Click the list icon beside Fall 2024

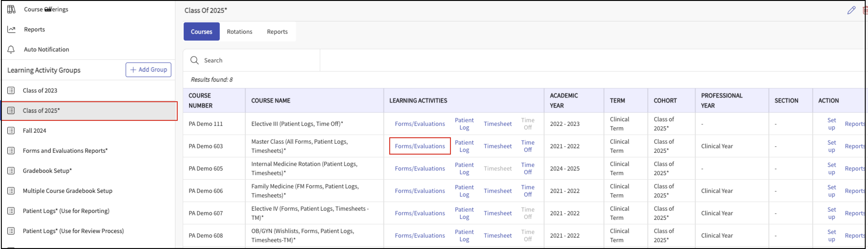(11, 131)
